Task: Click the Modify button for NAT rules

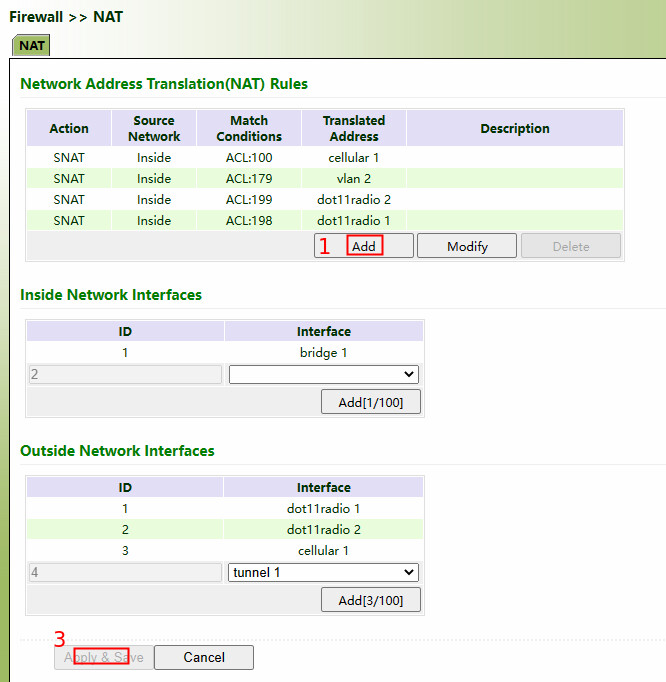Action: (466, 246)
